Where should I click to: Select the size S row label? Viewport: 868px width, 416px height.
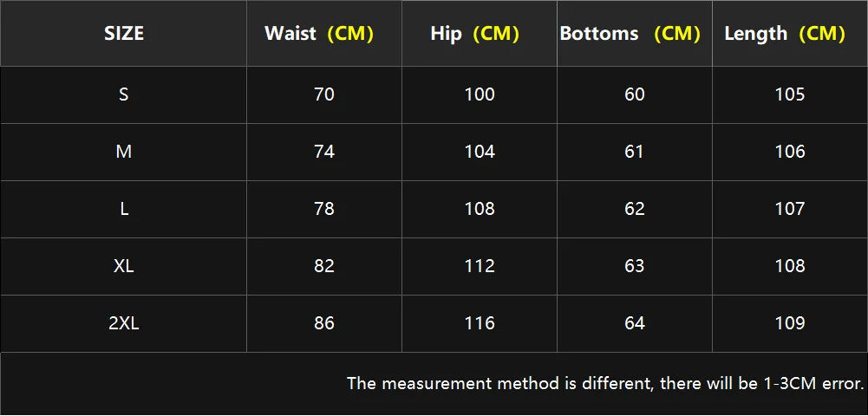(x=123, y=94)
